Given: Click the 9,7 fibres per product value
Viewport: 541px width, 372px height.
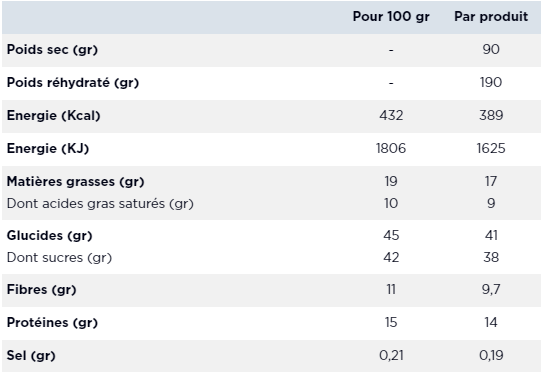Looking at the screenshot, I should coord(491,290).
